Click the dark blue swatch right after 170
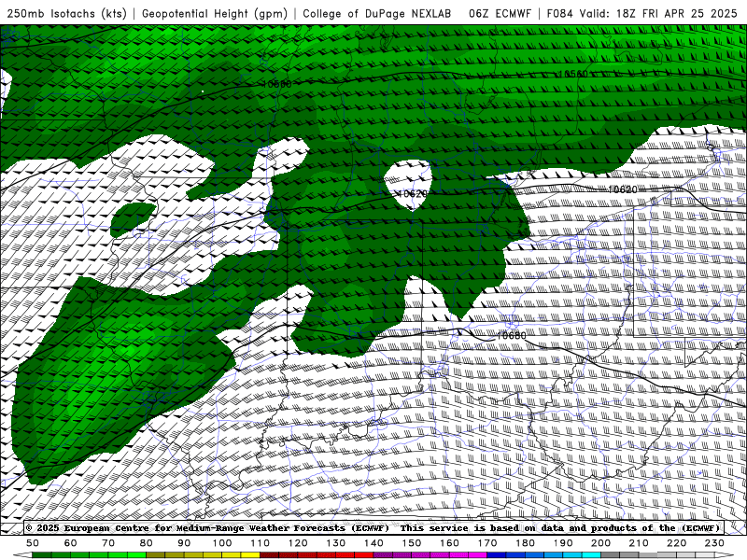This screenshot has width=747, height=560. pos(497,555)
